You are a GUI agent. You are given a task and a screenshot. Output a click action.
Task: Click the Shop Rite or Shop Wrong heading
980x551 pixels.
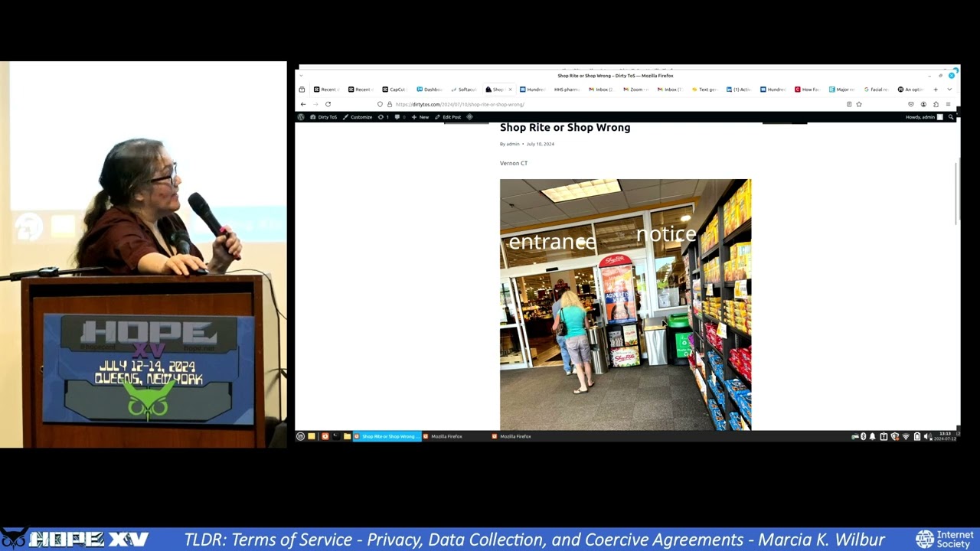click(x=565, y=127)
